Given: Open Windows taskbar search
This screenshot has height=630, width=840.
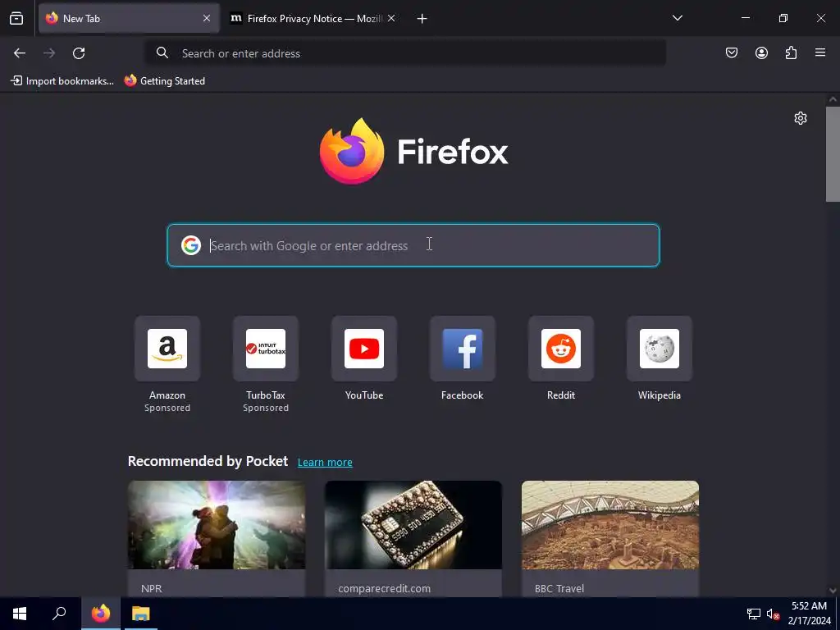Looking at the screenshot, I should (x=59, y=614).
